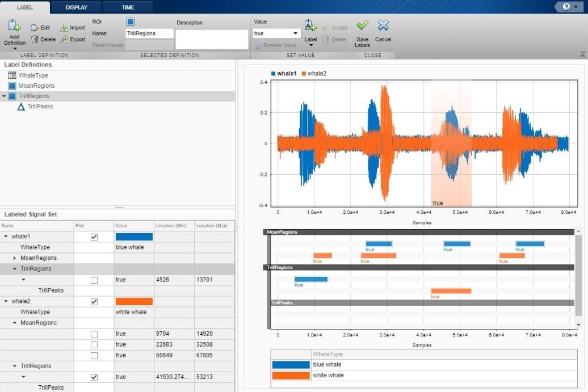Switch to the TIME tab
Viewport: 588px width, 392px height.
[128, 7]
